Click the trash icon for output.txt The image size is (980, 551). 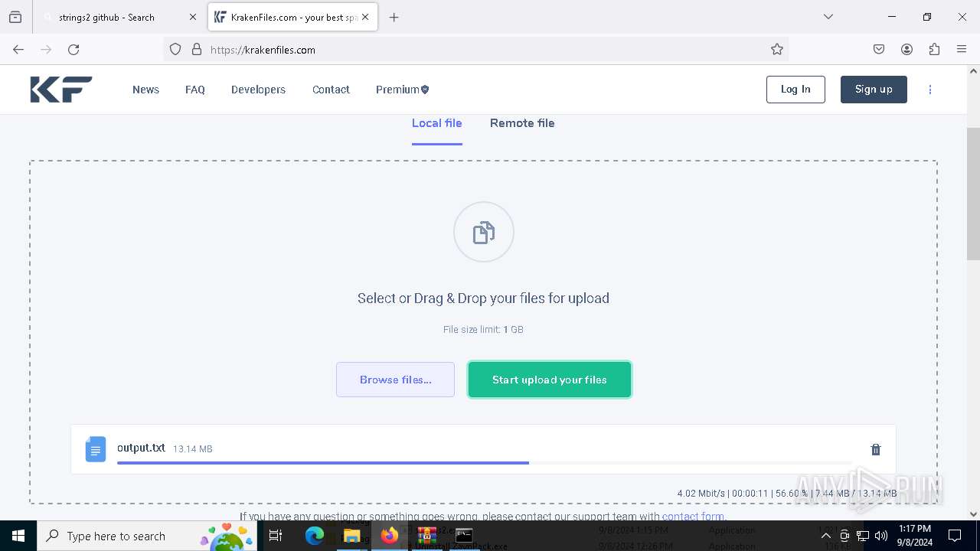tap(876, 449)
